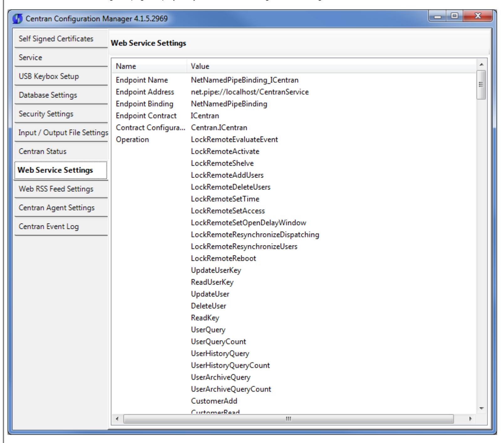Click the vertical scrollbar up arrow
504x443 pixels.
pos(481,64)
